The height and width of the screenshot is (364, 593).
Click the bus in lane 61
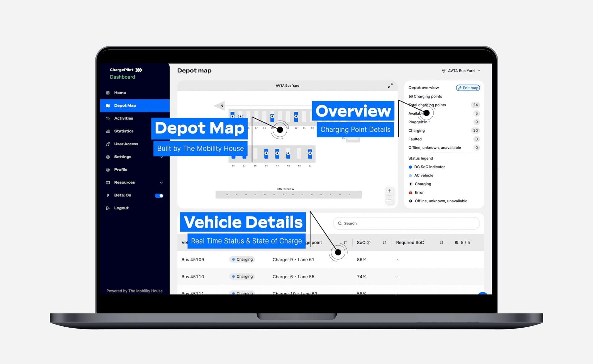click(x=310, y=154)
